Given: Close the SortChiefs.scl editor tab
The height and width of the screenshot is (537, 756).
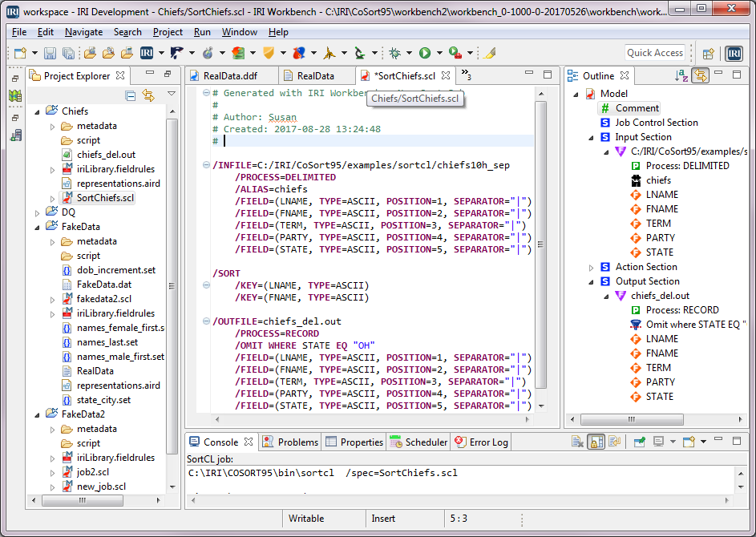Looking at the screenshot, I should tap(446, 75).
